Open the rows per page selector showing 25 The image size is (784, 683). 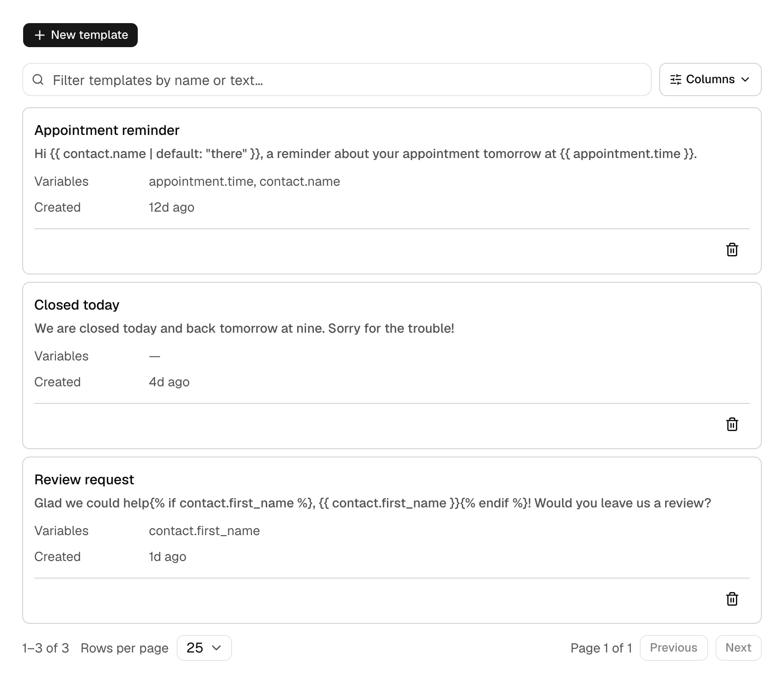(x=204, y=648)
